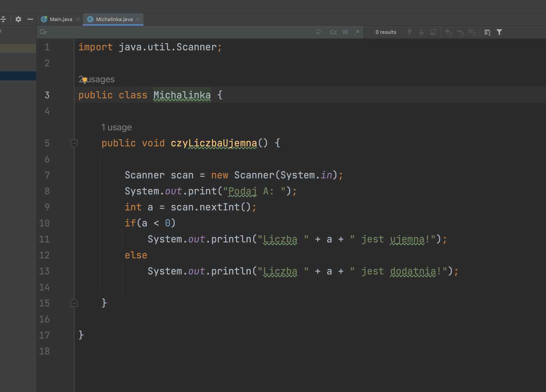
Task: Click 'scan.nextInt()' on line 9
Action: pyautogui.click(x=211, y=207)
